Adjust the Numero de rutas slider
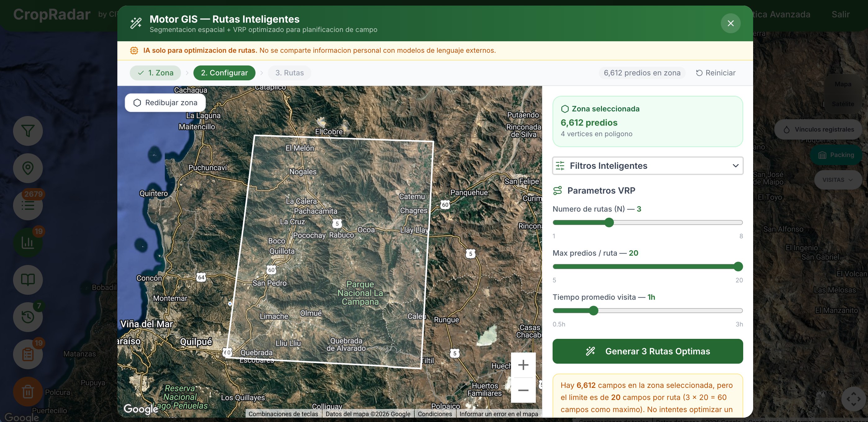Viewport: 868px width, 422px height. [648, 222]
